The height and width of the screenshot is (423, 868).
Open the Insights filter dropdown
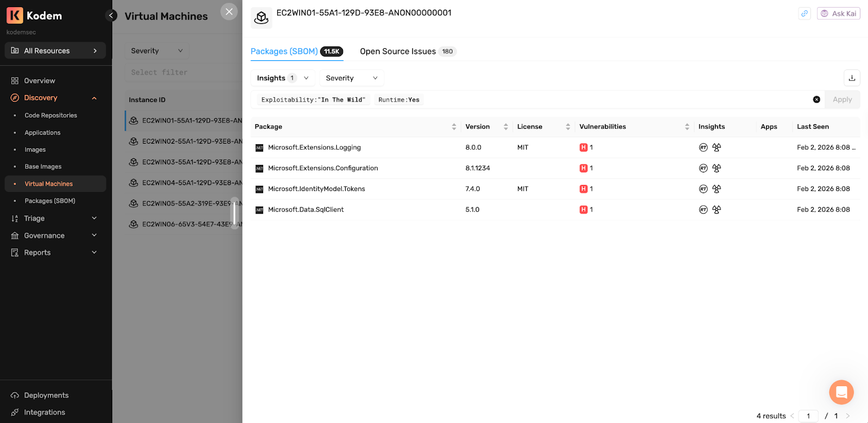[282, 78]
